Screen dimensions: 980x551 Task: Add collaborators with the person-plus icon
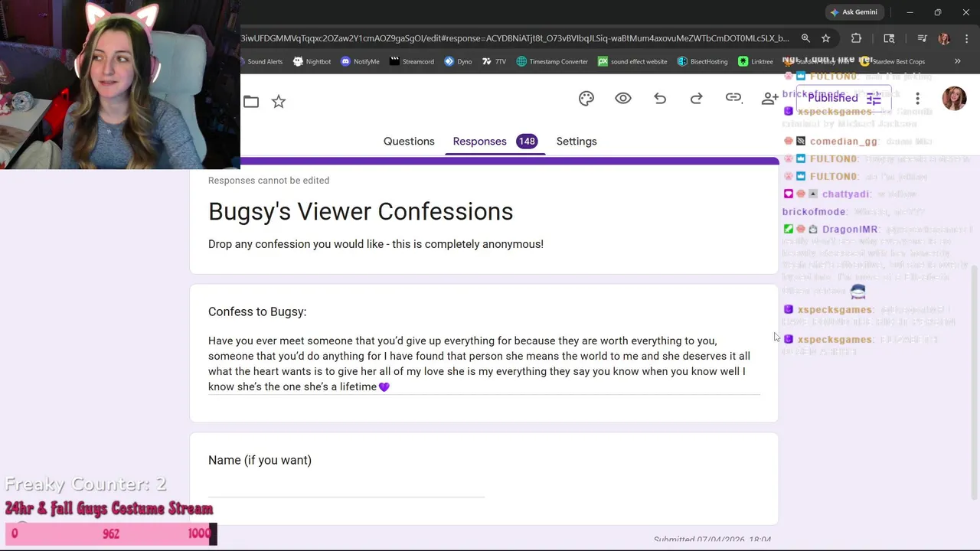(x=769, y=99)
